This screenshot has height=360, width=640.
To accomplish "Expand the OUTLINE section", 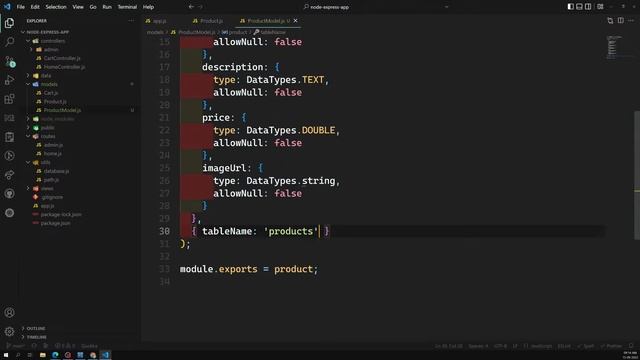I will 36,328.
